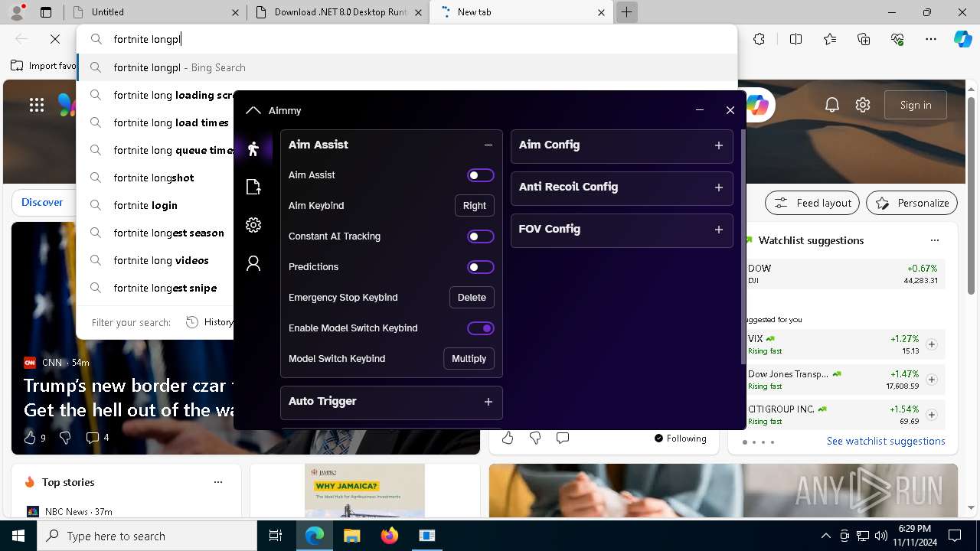Screen dimensions: 980x551
Task: Open the Aim menu icon in Aimmy sidebar
Action: click(253, 148)
